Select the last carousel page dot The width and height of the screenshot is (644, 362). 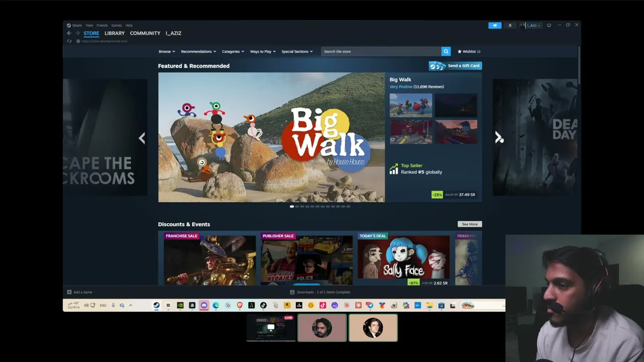point(348,207)
